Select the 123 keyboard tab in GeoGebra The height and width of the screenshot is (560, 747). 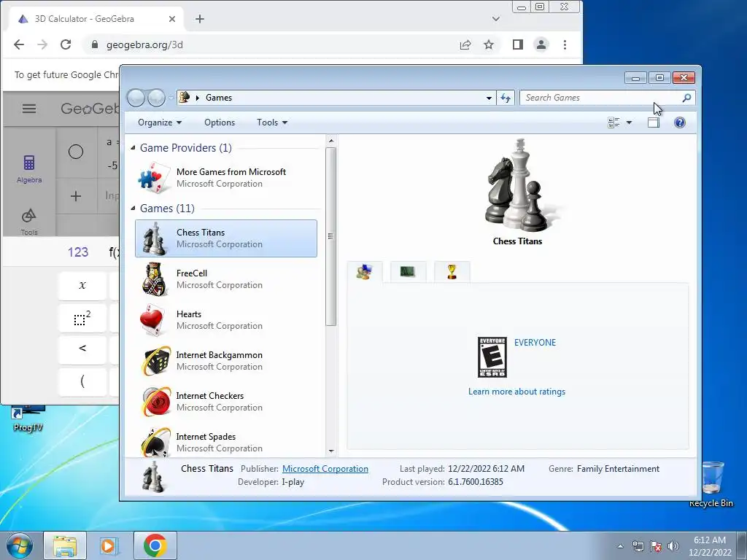77,252
